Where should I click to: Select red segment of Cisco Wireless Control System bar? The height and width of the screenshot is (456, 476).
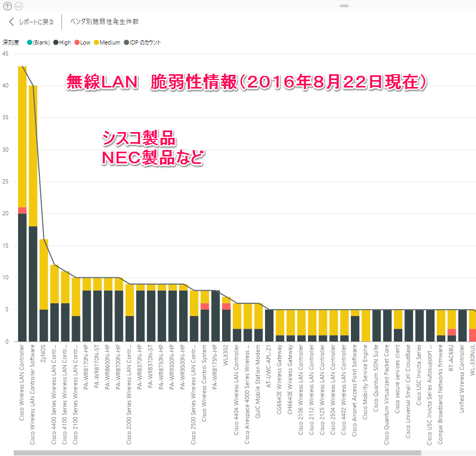pyautogui.click(x=205, y=306)
